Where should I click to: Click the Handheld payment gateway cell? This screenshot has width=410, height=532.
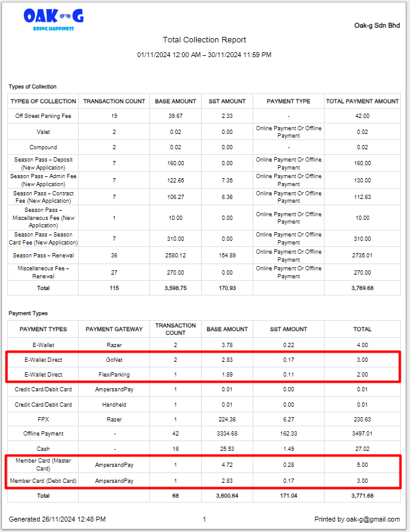[114, 405]
